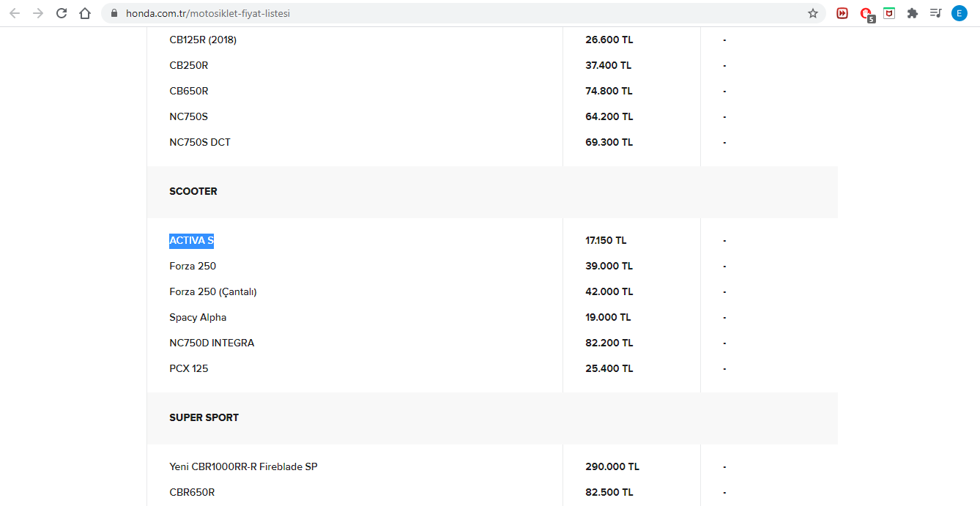Open the Extensions puzzle piece icon
This screenshot has height=506, width=980.
point(913,13)
